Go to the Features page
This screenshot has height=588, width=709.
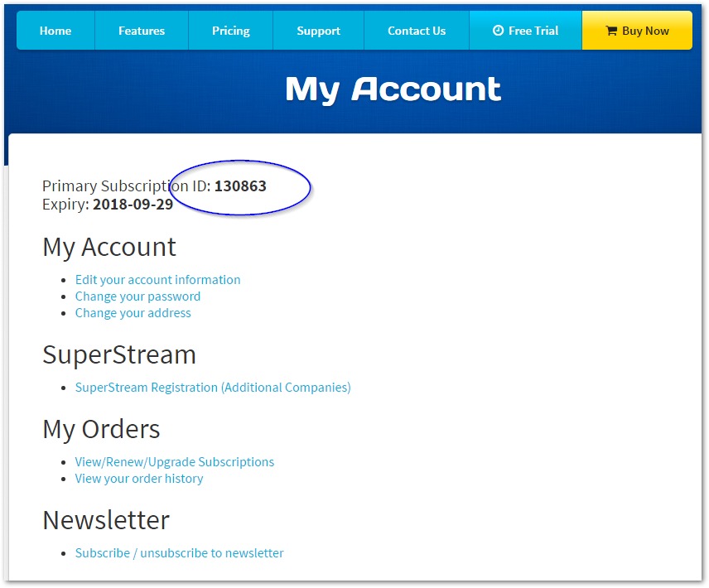click(142, 31)
